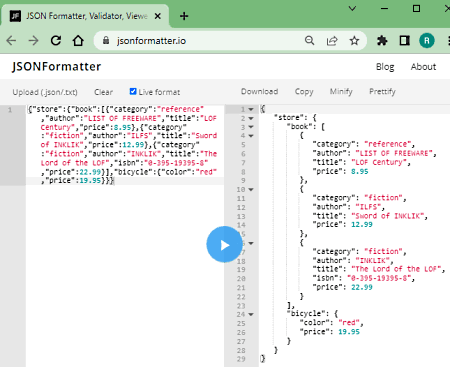
Task: Click the blue play format button
Action: 224,245
